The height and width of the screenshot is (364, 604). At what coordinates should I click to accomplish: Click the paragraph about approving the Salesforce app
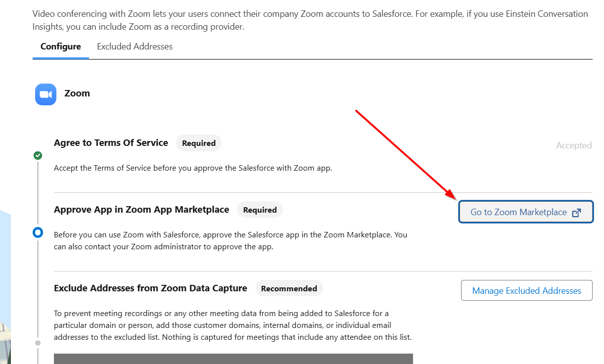[231, 240]
